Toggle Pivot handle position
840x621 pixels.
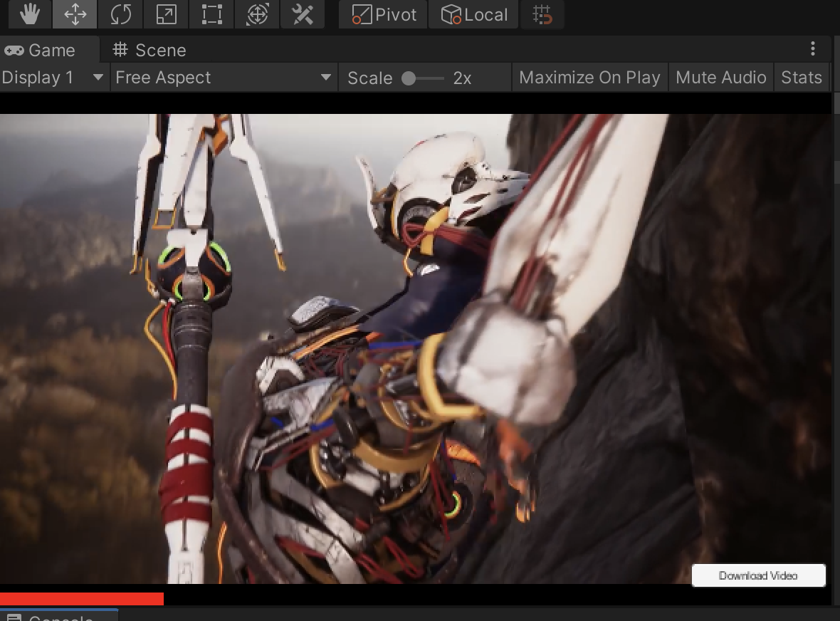tap(384, 14)
